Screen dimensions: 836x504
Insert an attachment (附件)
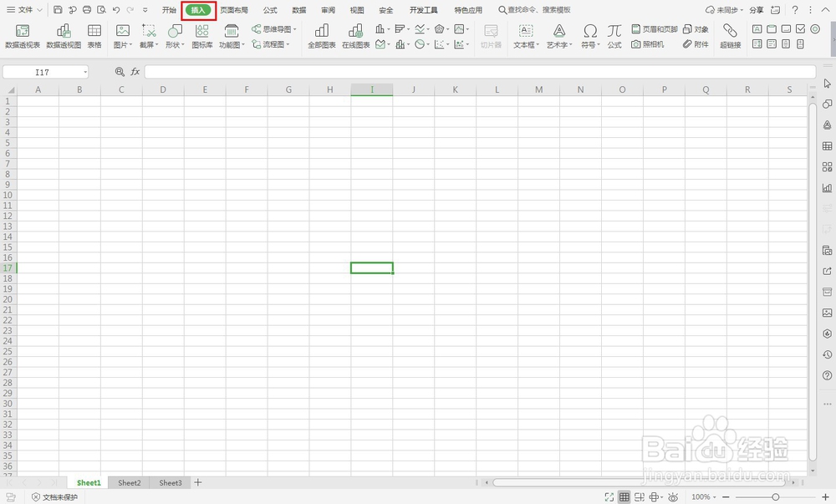tap(696, 44)
